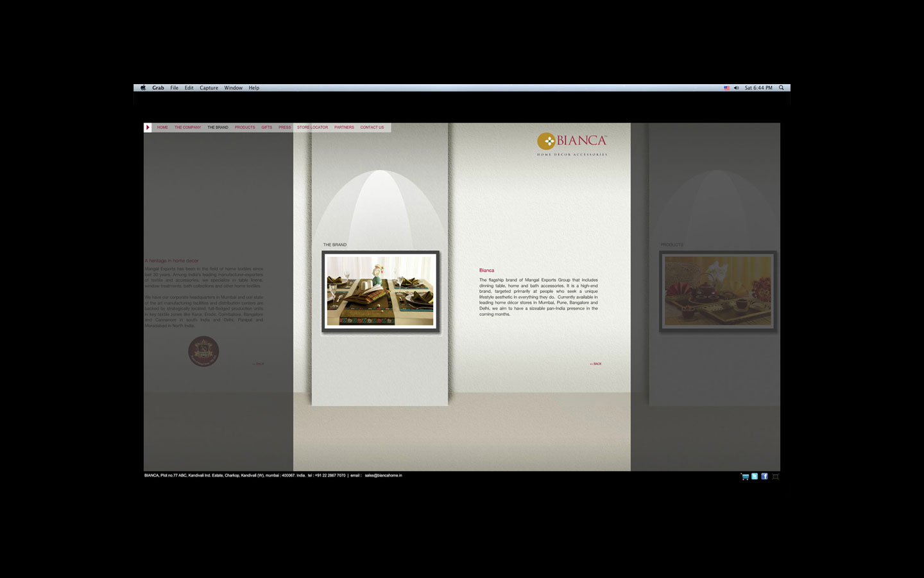Click the Sat 6:44 PM clock

tap(758, 88)
